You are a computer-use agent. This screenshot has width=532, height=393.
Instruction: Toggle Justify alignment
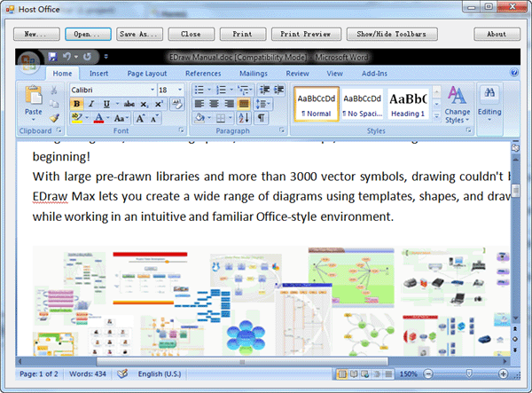tap(244, 104)
